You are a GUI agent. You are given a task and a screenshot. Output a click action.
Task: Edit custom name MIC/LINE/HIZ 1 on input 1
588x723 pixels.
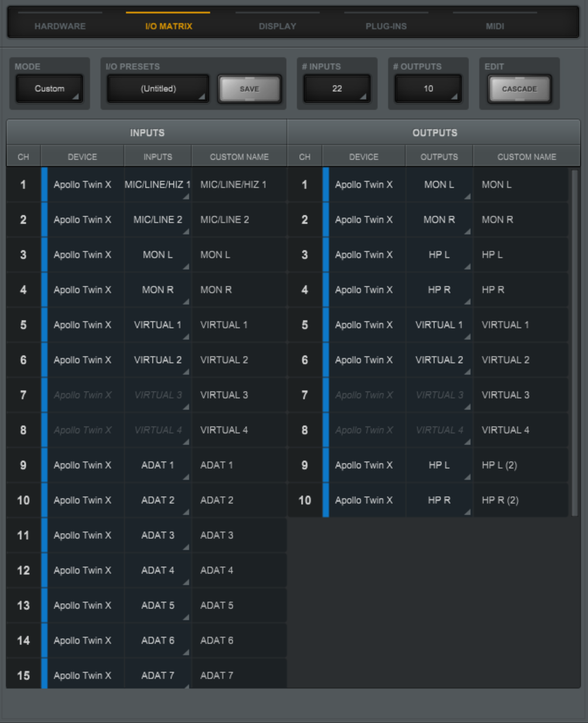point(240,185)
